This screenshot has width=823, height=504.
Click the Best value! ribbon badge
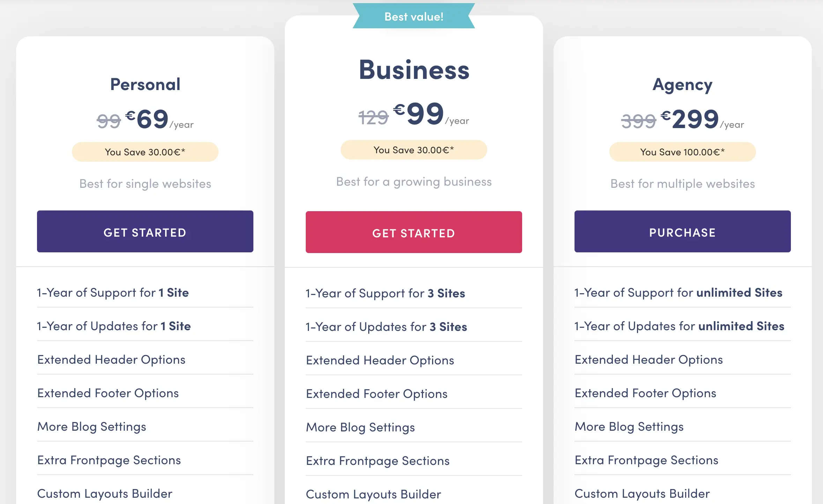(414, 16)
